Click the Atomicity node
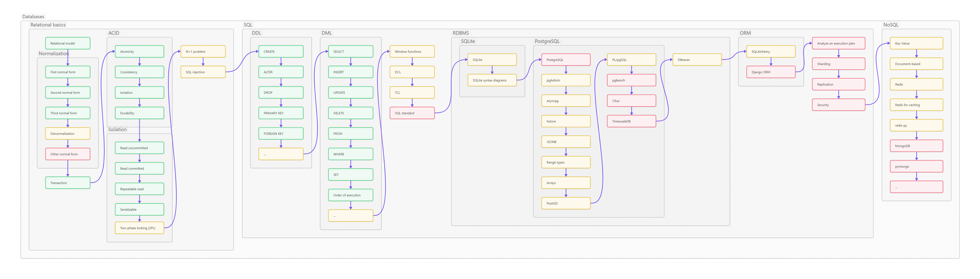 click(139, 51)
